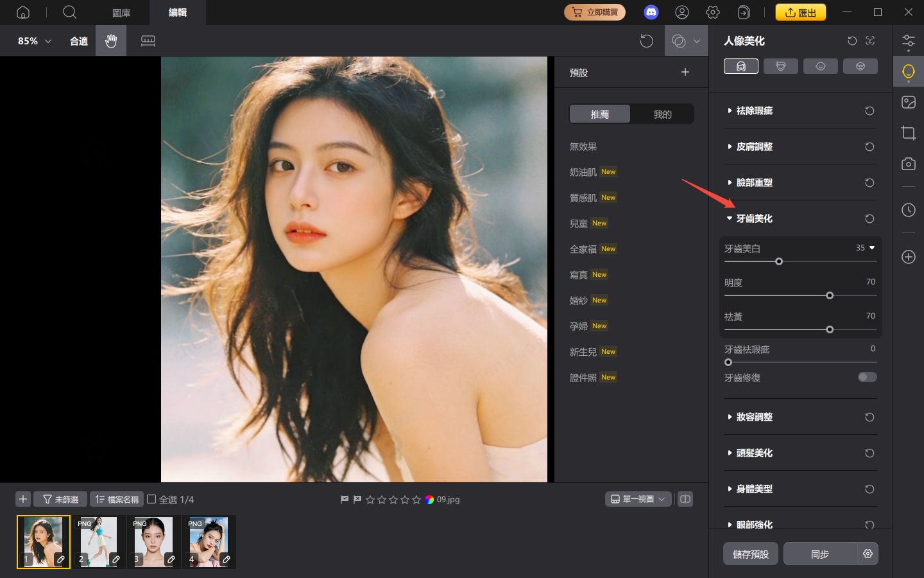Click the 匯出 export button
This screenshot has width=924, height=578.
(x=800, y=12)
